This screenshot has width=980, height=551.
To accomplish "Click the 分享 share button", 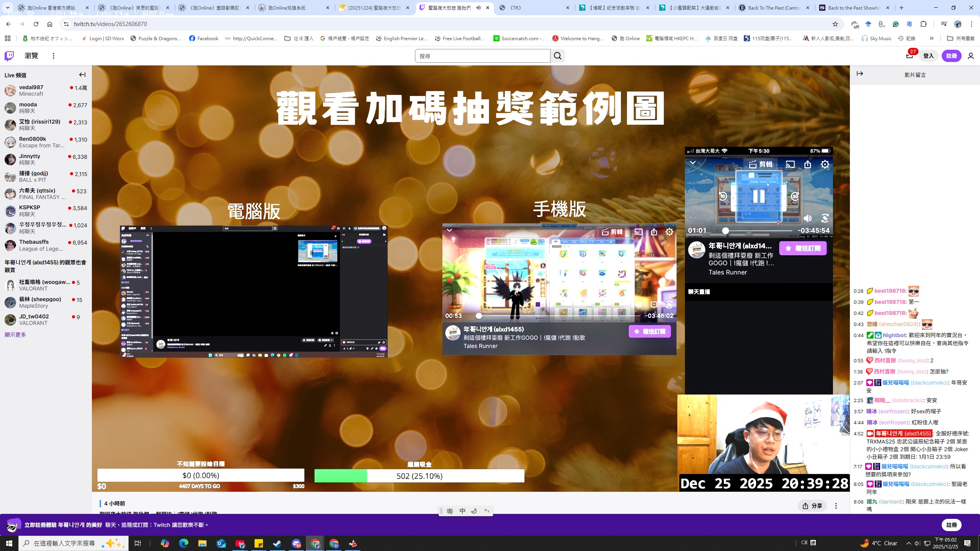I will pyautogui.click(x=812, y=506).
